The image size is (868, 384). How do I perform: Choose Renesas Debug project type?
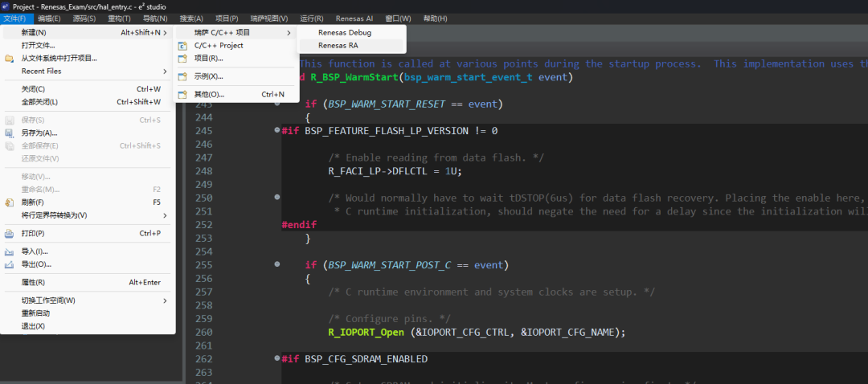[x=344, y=33]
